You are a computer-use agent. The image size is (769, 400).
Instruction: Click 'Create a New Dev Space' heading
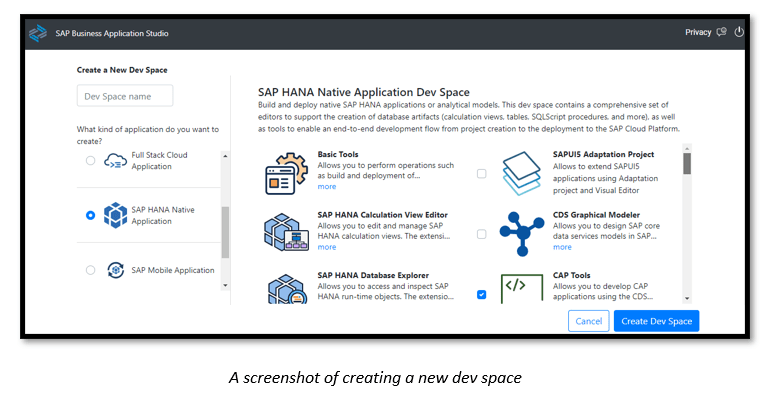122,70
